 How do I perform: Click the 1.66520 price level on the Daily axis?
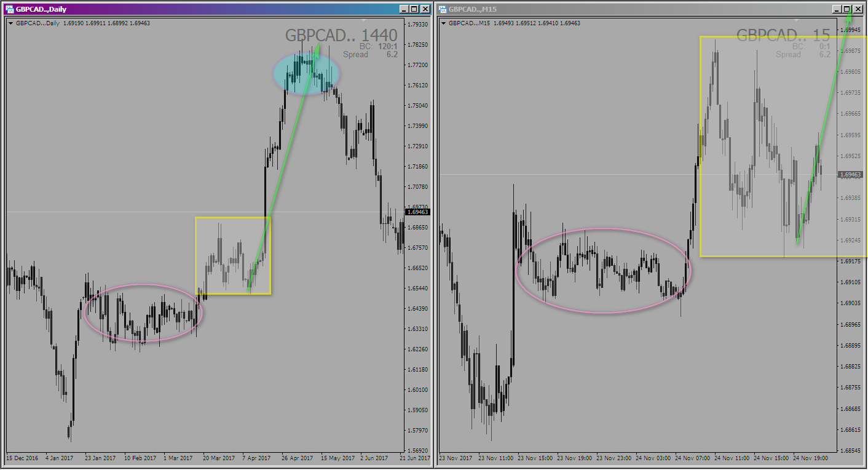pos(418,268)
